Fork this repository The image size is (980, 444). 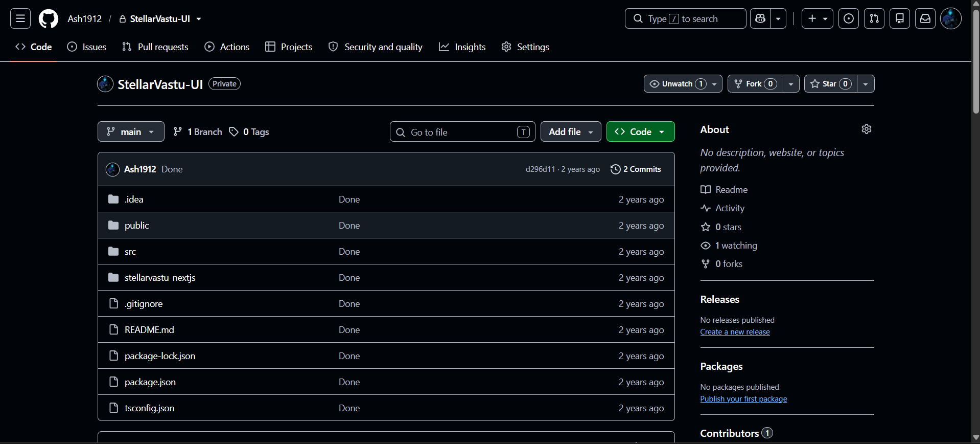pyautogui.click(x=755, y=84)
